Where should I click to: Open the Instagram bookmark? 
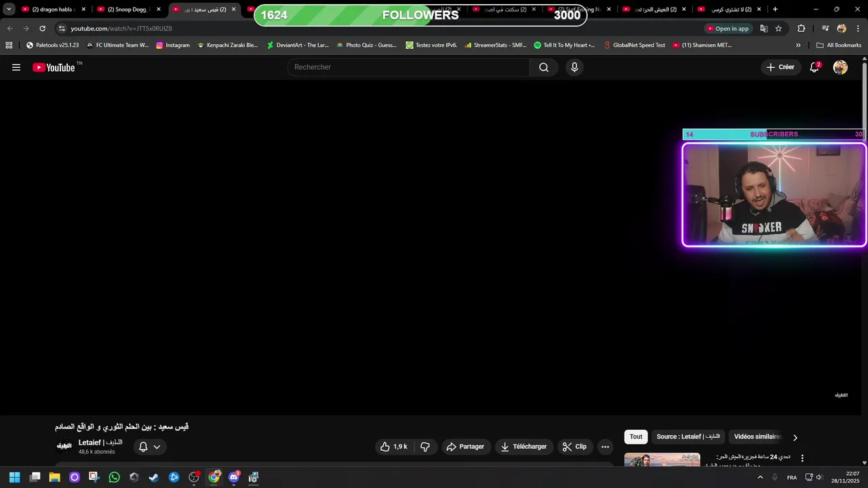[173, 45]
